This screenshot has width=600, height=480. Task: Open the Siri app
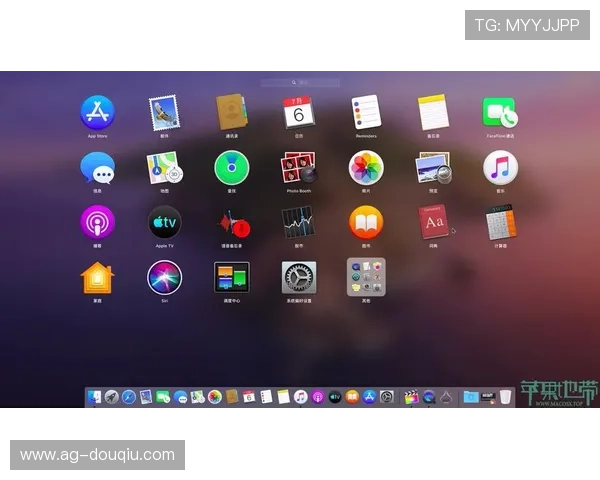[x=164, y=277]
